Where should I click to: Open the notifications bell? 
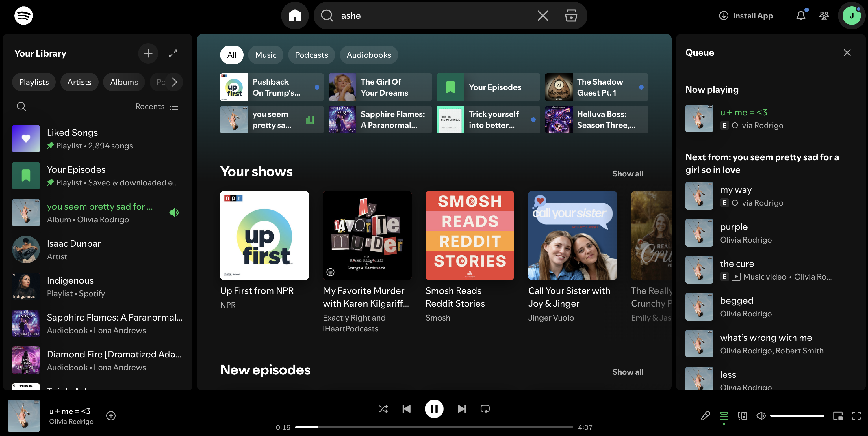pyautogui.click(x=801, y=16)
